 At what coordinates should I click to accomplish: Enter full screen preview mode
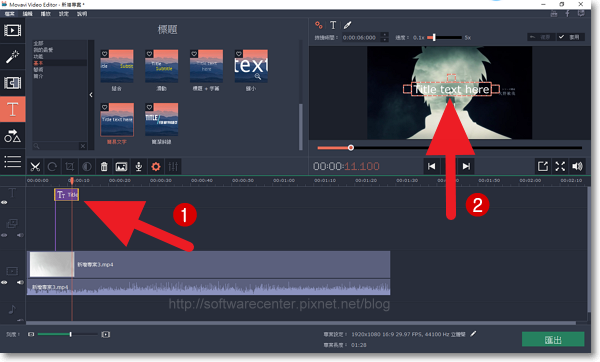560,166
